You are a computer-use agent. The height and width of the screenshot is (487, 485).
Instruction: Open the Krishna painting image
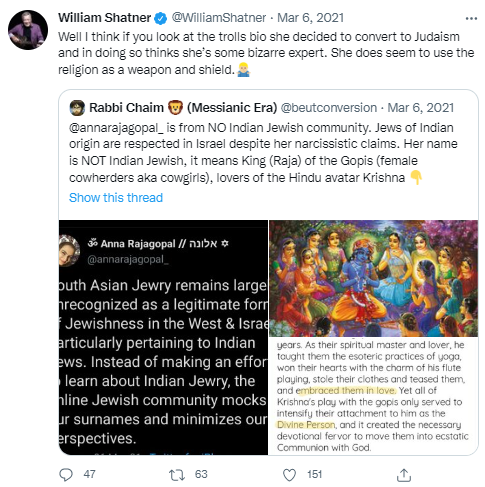point(373,278)
